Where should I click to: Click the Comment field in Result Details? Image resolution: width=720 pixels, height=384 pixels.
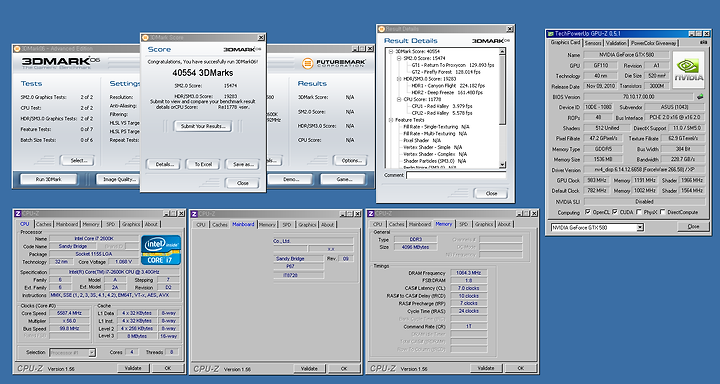456,175
